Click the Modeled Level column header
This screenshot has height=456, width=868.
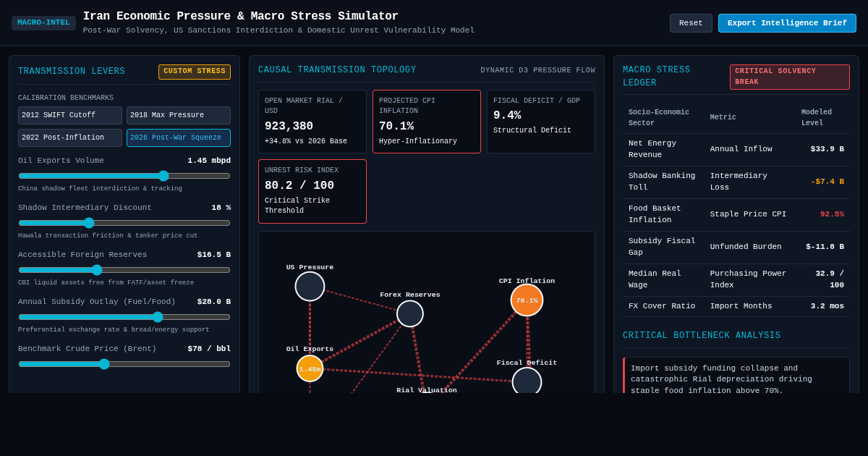pos(817,118)
